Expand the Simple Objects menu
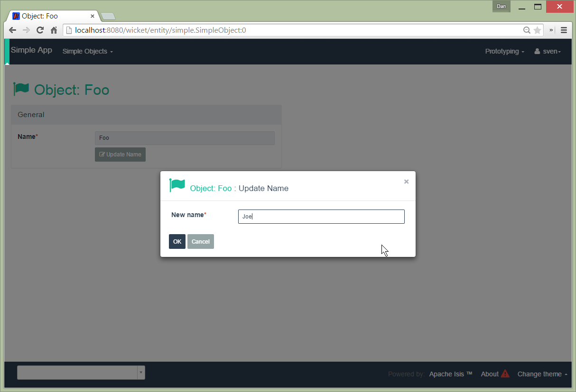 point(87,51)
